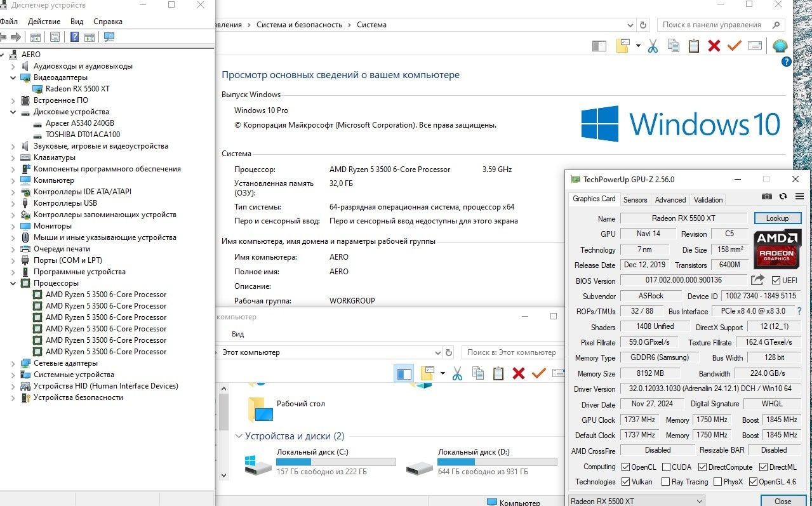
Task: Open Локальный диск (D:) drive
Action: click(x=482, y=462)
